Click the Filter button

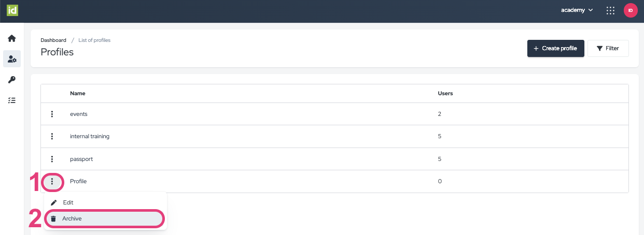pos(608,48)
